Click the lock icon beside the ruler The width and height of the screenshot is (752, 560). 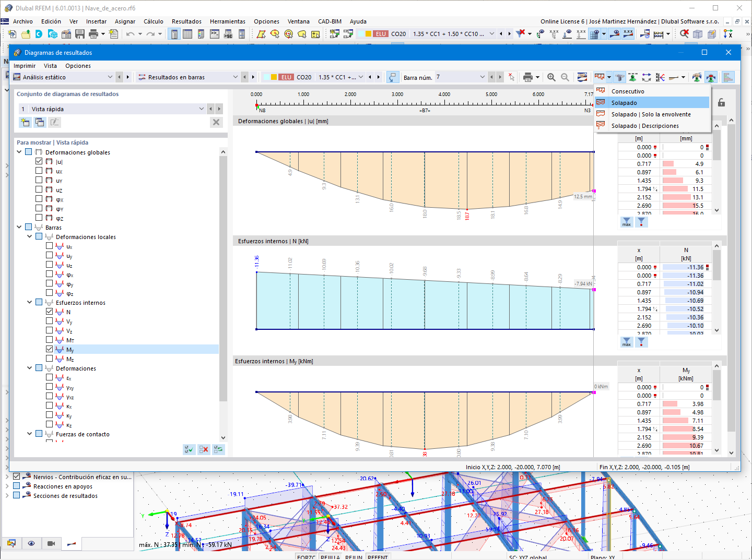(x=721, y=102)
